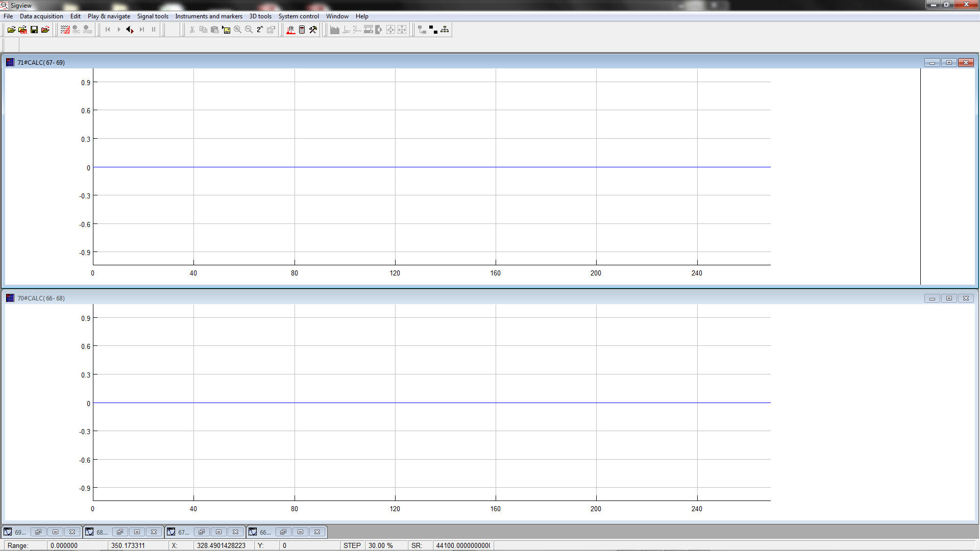
Task: Click the spectrogram settings icon
Action: (x=368, y=30)
